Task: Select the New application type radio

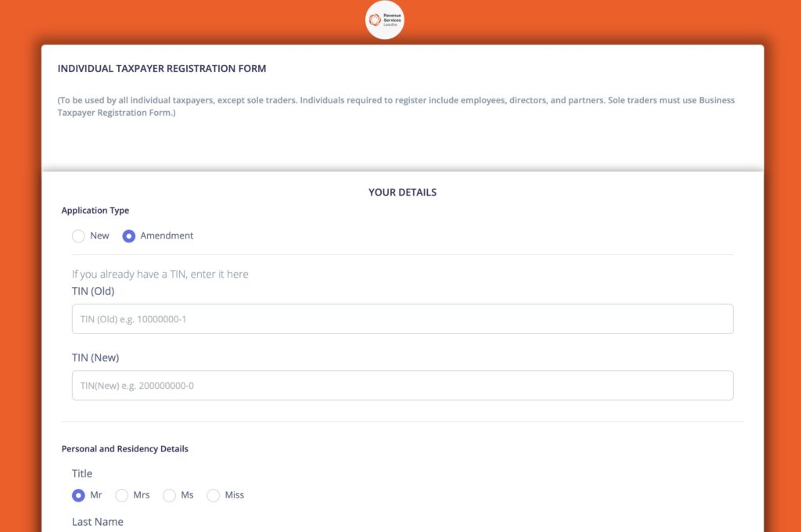Action: [78, 236]
